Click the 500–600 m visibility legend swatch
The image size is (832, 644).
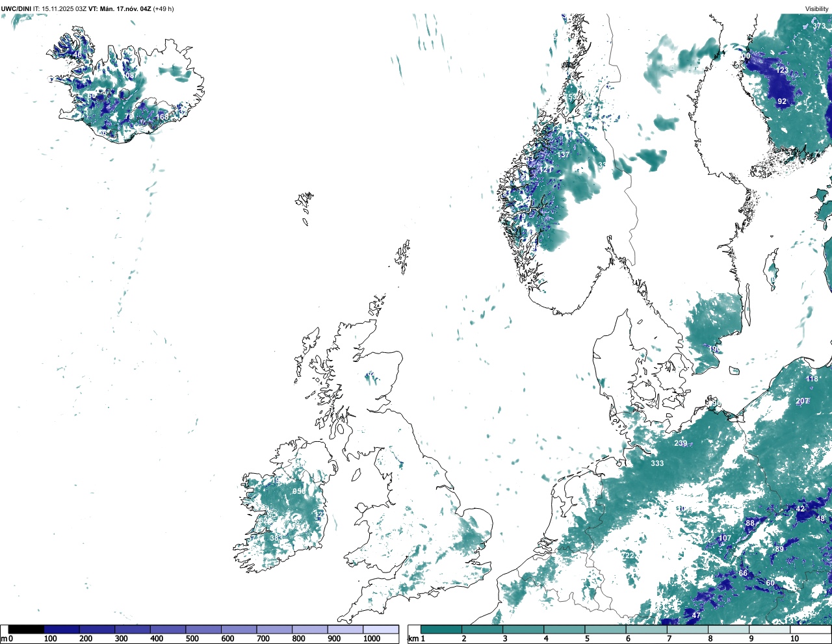click(203, 630)
